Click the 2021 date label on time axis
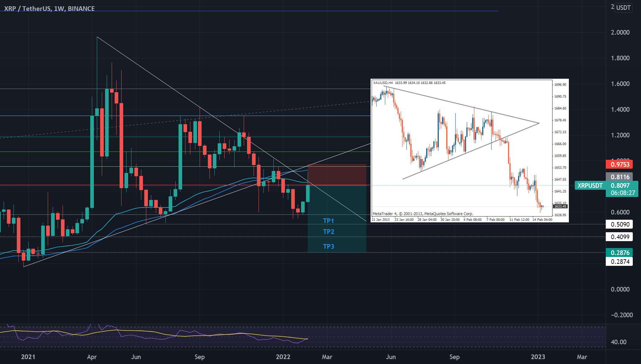Screen dimensions: 641x364 [x=28, y=357]
